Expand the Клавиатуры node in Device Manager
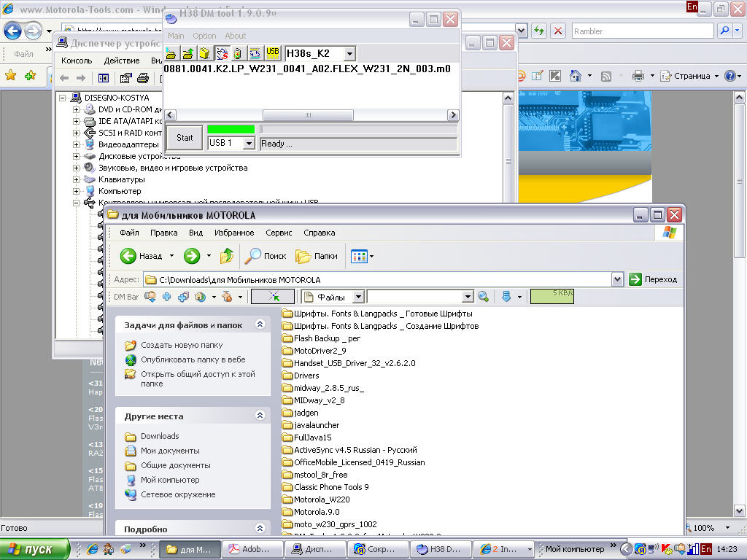The image size is (747, 560). pos(76,179)
